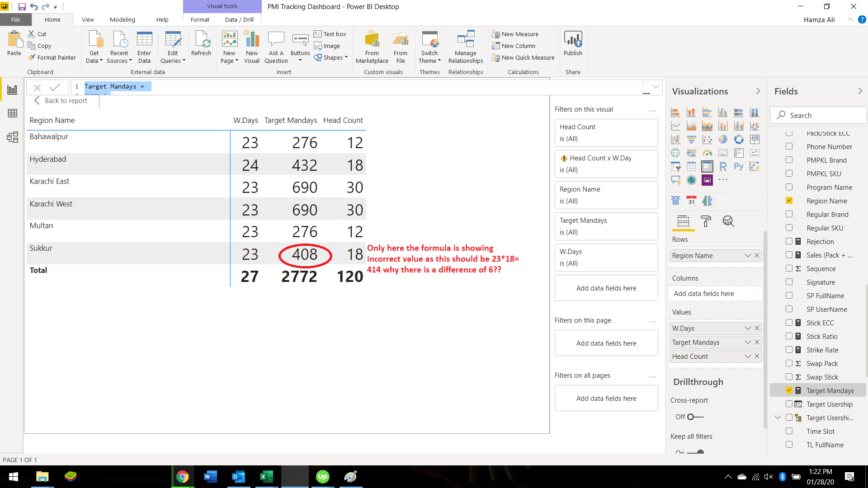Screen dimensions: 868x488
Task: Open the Data / Drill tab
Action: pyautogui.click(x=239, y=19)
